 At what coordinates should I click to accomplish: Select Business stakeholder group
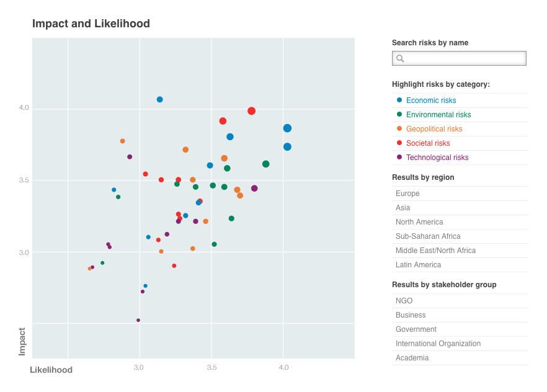point(411,315)
